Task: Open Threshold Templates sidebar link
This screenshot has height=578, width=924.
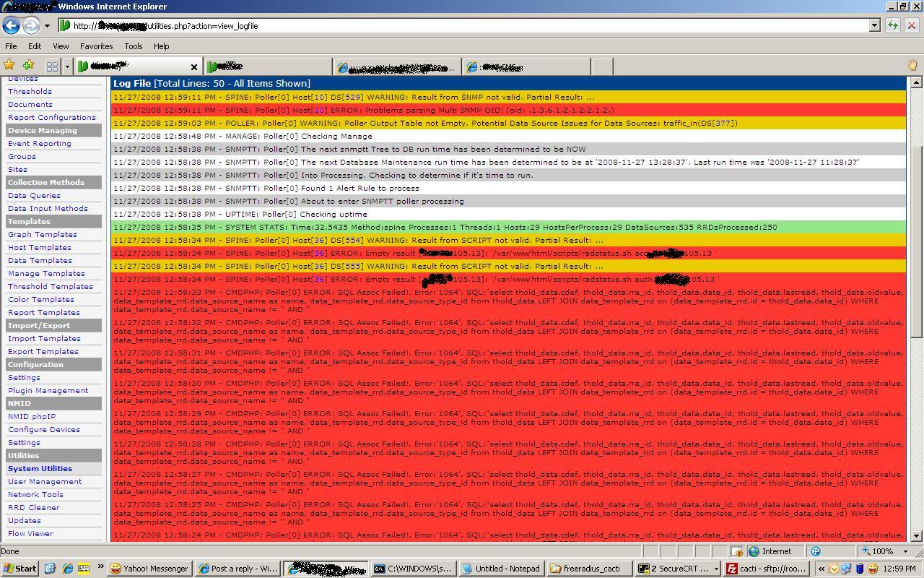Action: (51, 287)
